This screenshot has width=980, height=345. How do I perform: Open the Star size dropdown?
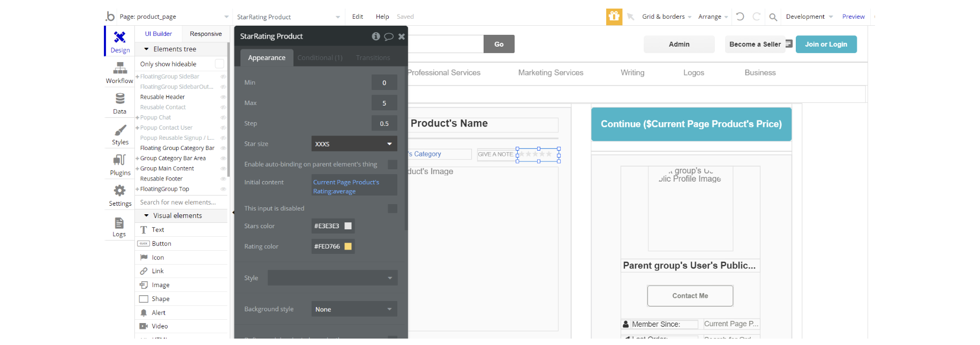[354, 144]
